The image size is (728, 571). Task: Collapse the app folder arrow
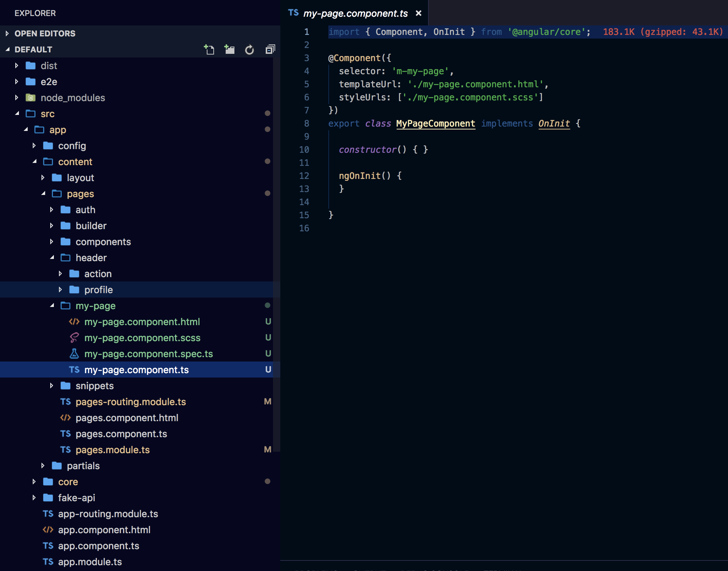25,129
